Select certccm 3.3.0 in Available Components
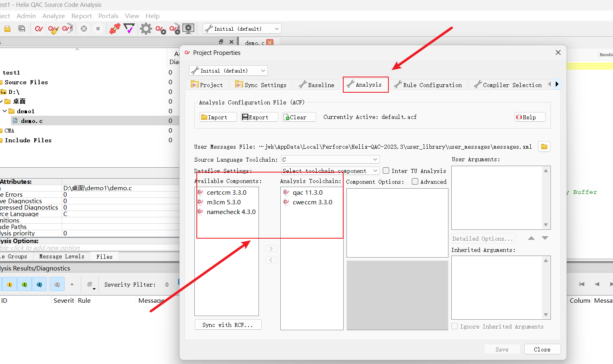 [x=227, y=192]
